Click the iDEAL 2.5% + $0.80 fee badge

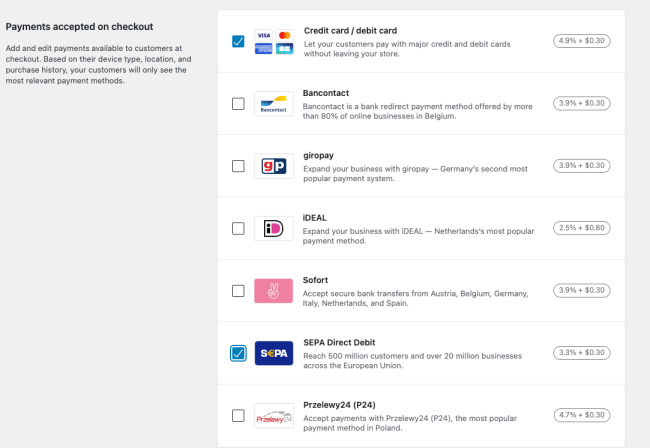pos(582,228)
